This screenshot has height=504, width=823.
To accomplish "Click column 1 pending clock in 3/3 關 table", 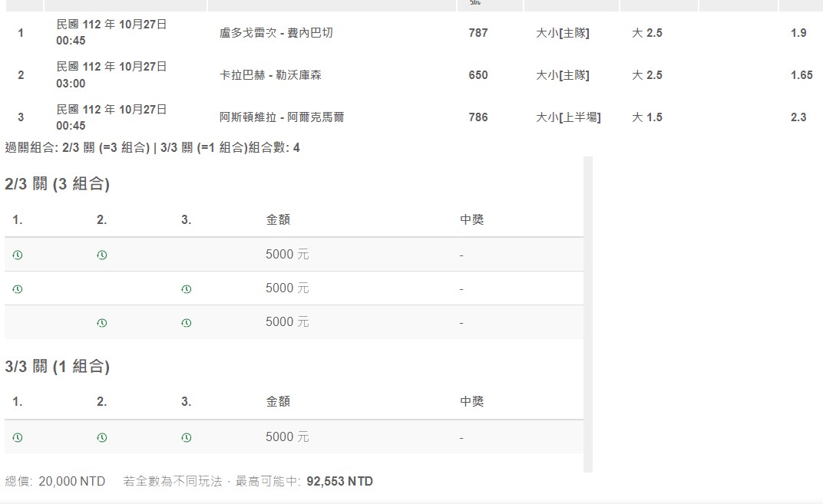I will (x=18, y=437).
